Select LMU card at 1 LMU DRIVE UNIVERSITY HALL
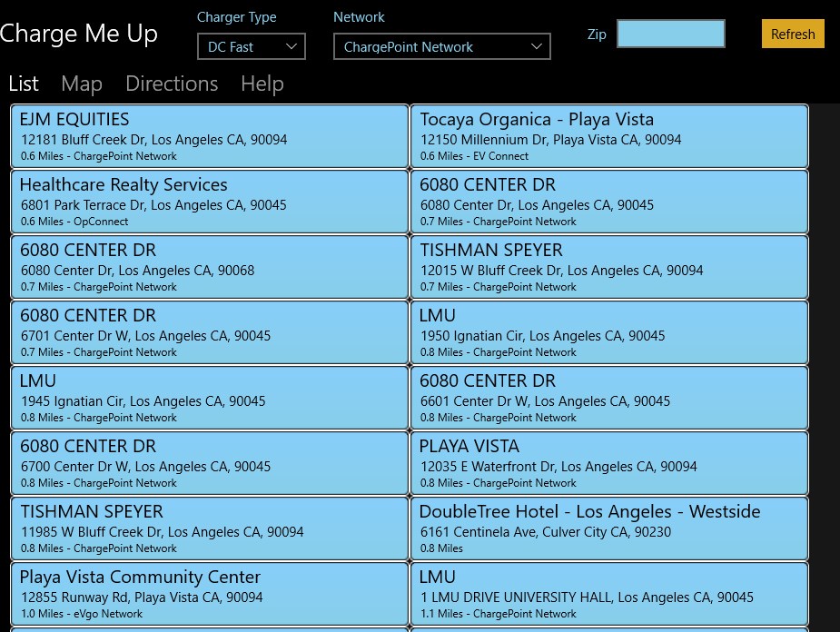The image size is (840, 632). pyautogui.click(x=609, y=594)
